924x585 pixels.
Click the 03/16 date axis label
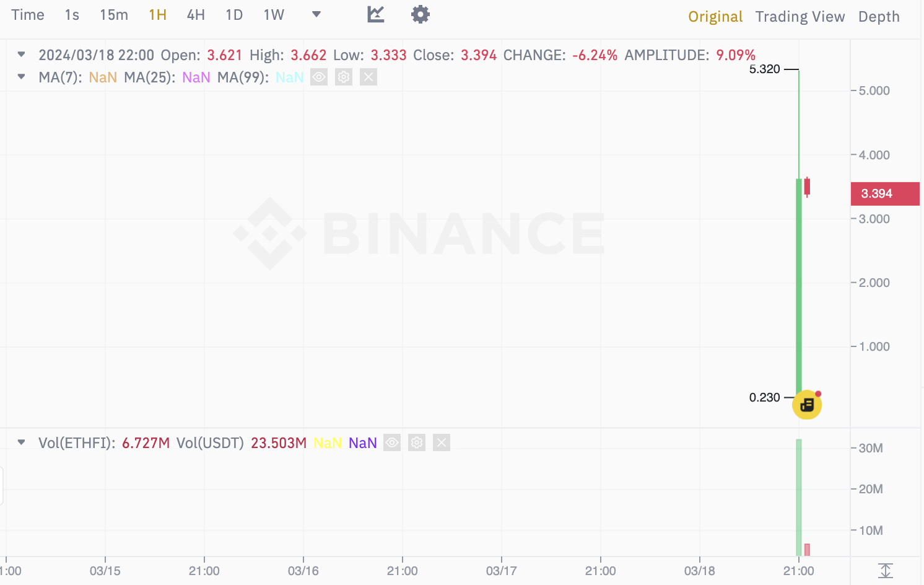[x=303, y=571]
